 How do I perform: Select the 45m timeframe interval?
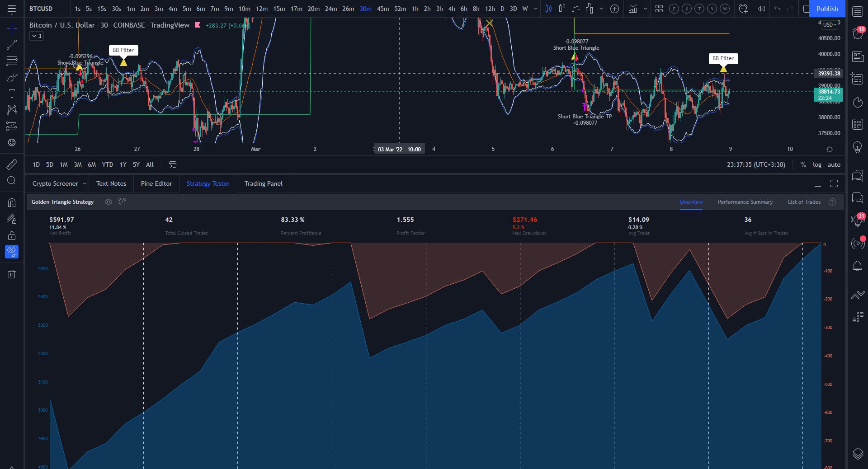pos(383,9)
